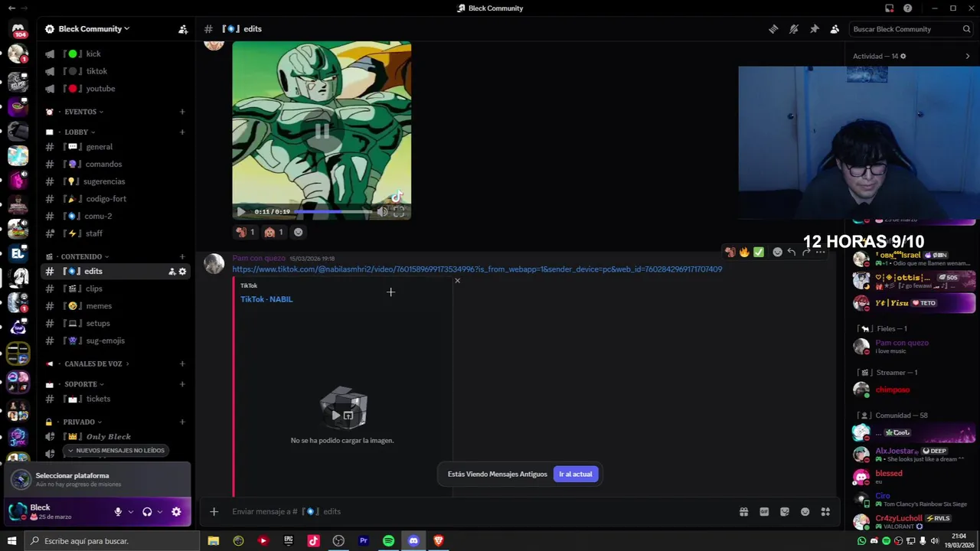Open the message more options ellipsis
This screenshot has width=980, height=551.
(820, 252)
